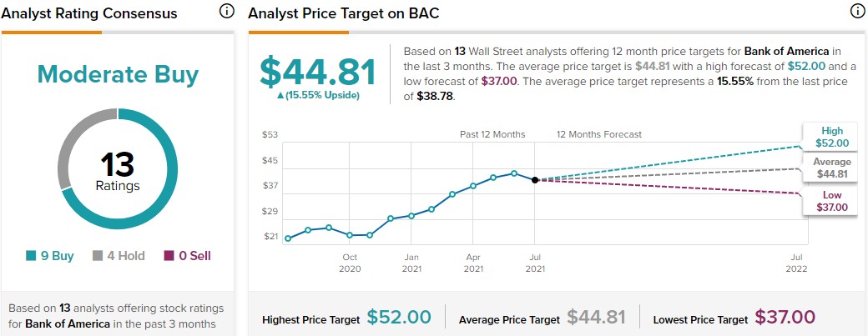
Task: Select the Average $44.81 forecast label
Action: (831, 168)
